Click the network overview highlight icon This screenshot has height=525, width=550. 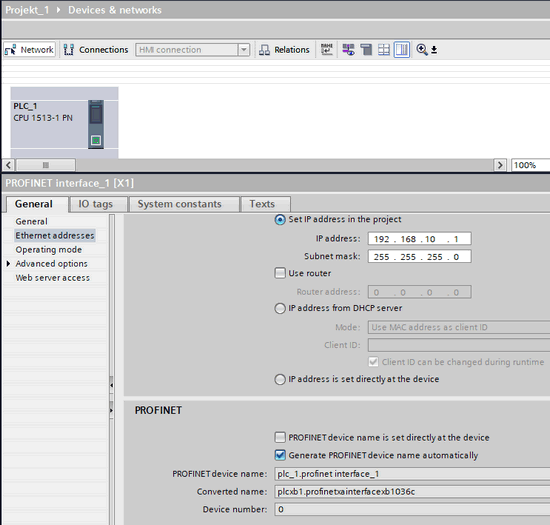348,49
